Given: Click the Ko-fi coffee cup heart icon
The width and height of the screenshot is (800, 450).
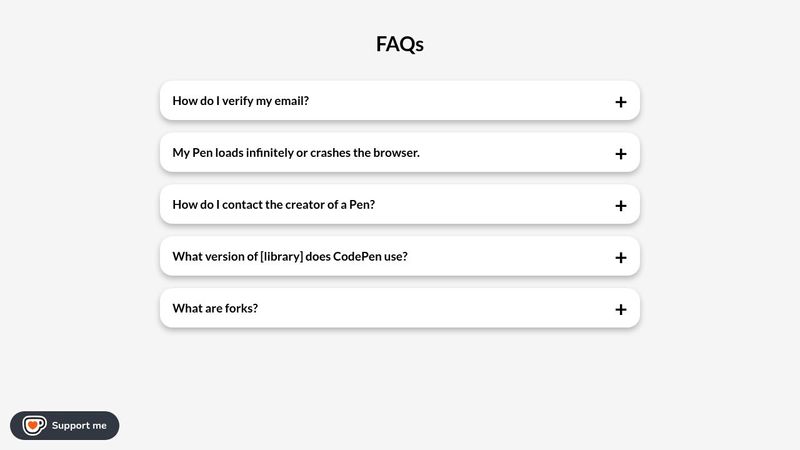Looking at the screenshot, I should click(x=34, y=425).
